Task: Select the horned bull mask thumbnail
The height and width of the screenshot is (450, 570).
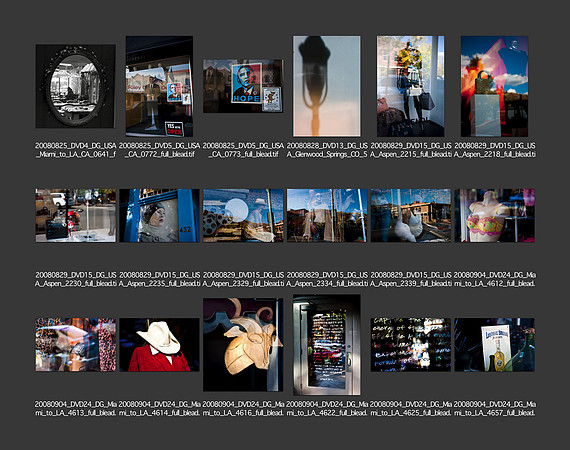Action: [243, 345]
